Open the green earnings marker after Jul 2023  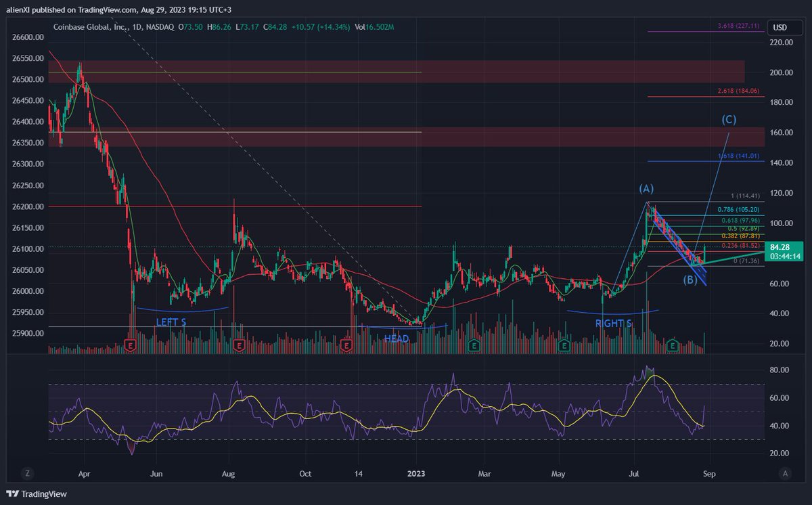(672, 345)
